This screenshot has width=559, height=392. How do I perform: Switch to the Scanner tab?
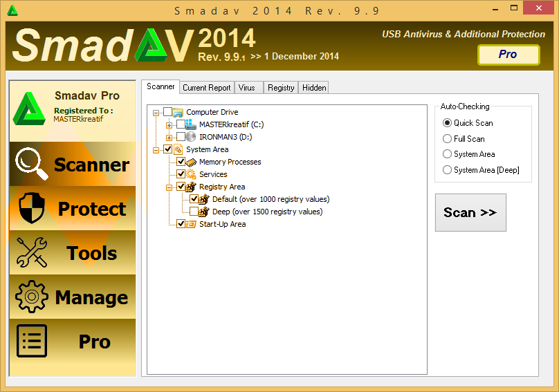[161, 86]
